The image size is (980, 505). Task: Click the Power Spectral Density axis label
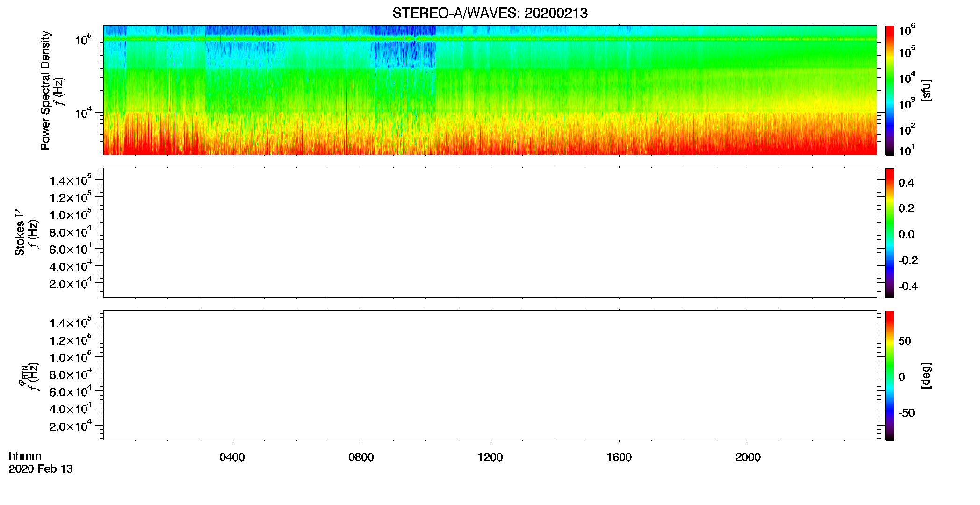pos(45,90)
